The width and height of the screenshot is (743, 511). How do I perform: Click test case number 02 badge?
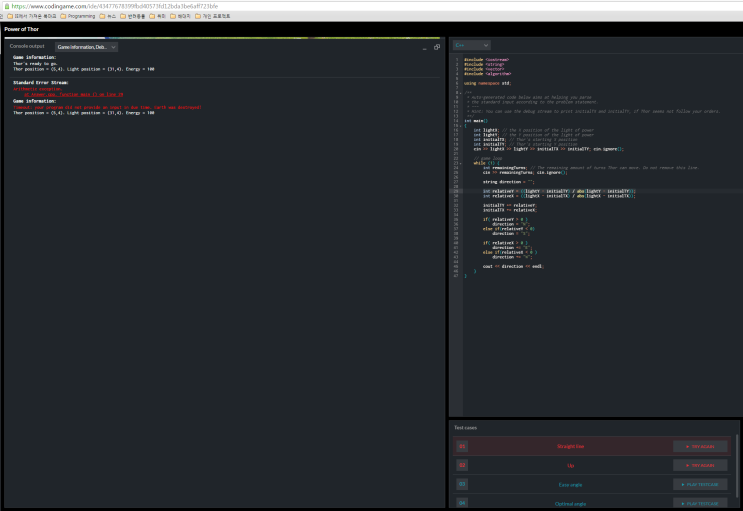pyautogui.click(x=462, y=465)
